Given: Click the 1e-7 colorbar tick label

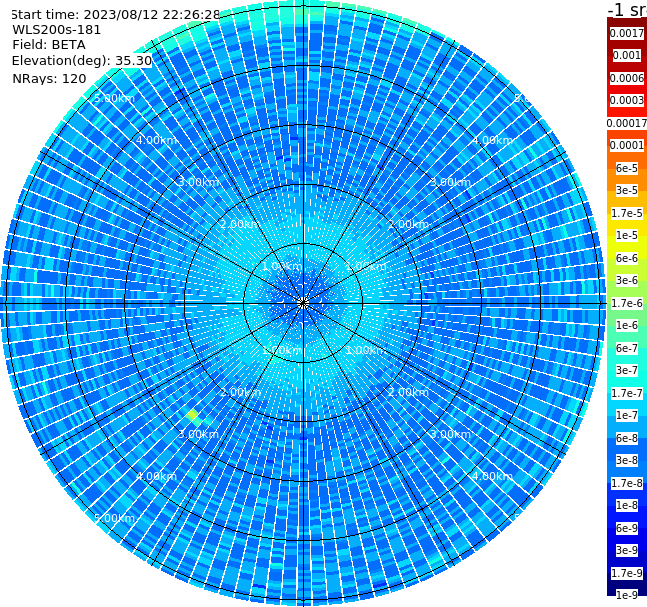Looking at the screenshot, I should click(627, 415).
